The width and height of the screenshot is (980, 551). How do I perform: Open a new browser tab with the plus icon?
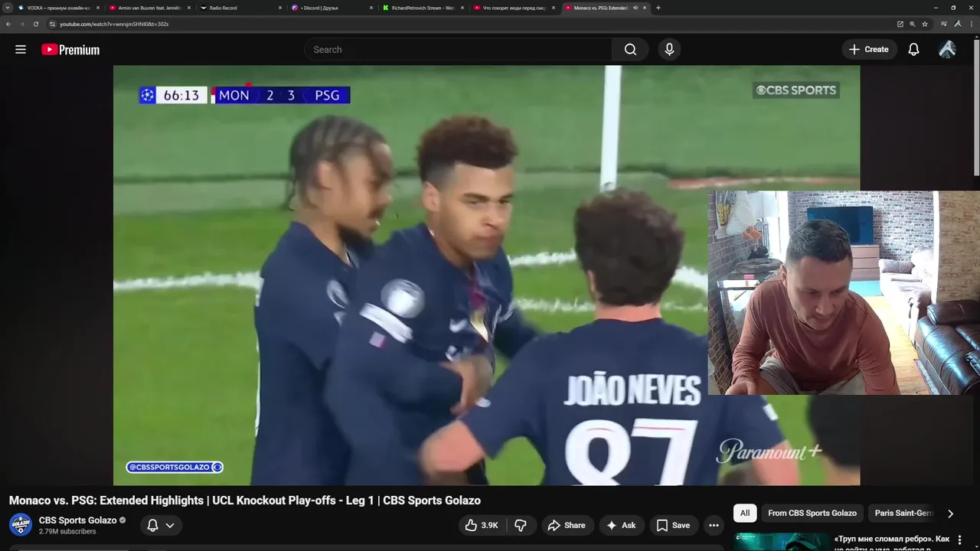pos(658,8)
